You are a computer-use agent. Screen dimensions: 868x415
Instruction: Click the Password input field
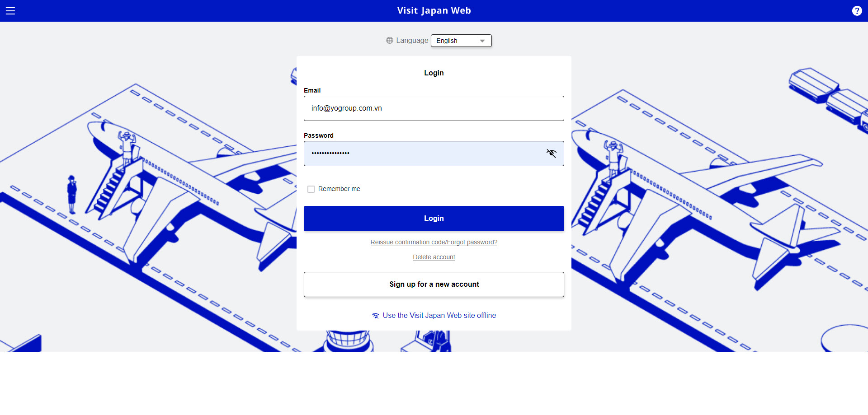coord(434,154)
